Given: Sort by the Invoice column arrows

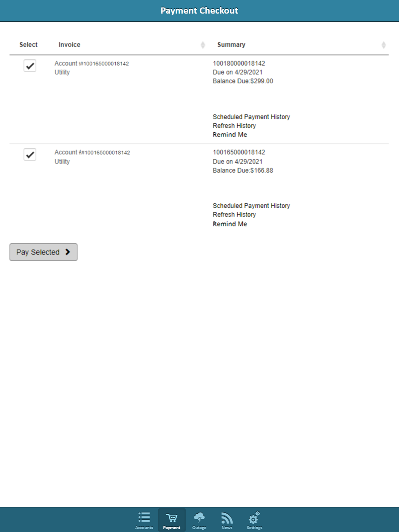Looking at the screenshot, I should 203,45.
